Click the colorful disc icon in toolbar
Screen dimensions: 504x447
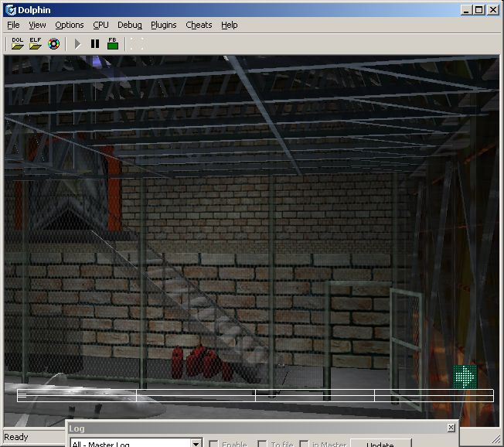click(x=54, y=44)
